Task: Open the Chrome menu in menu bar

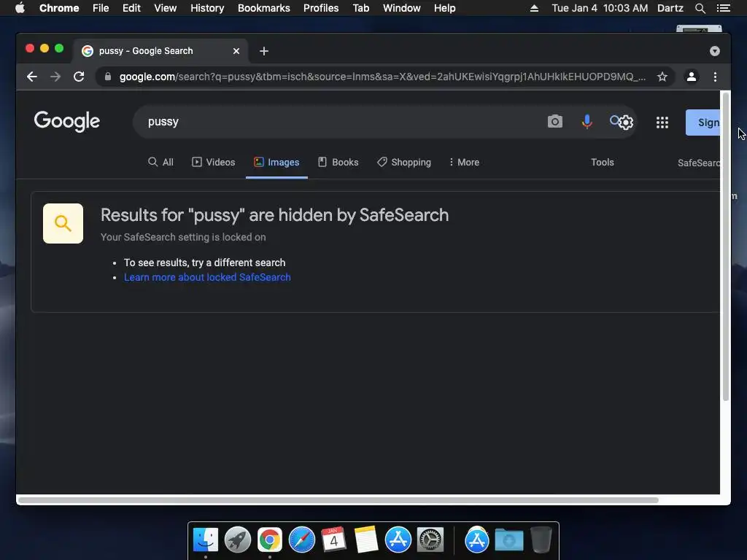Action: pos(59,8)
